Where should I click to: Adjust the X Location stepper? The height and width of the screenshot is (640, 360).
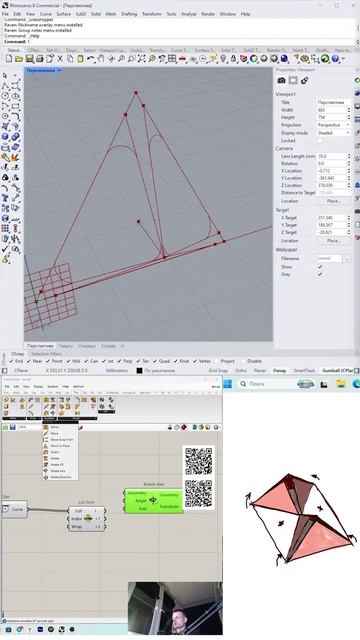[x=349, y=171]
